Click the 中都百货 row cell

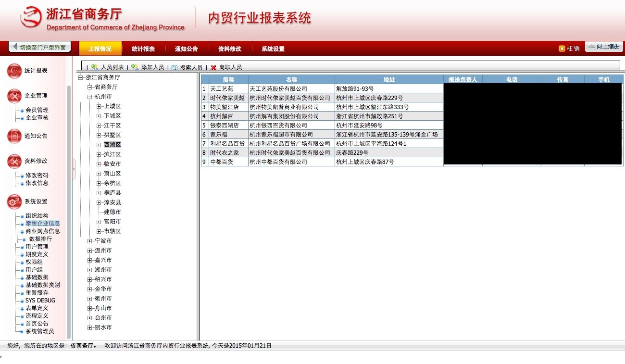pyautogui.click(x=228, y=162)
